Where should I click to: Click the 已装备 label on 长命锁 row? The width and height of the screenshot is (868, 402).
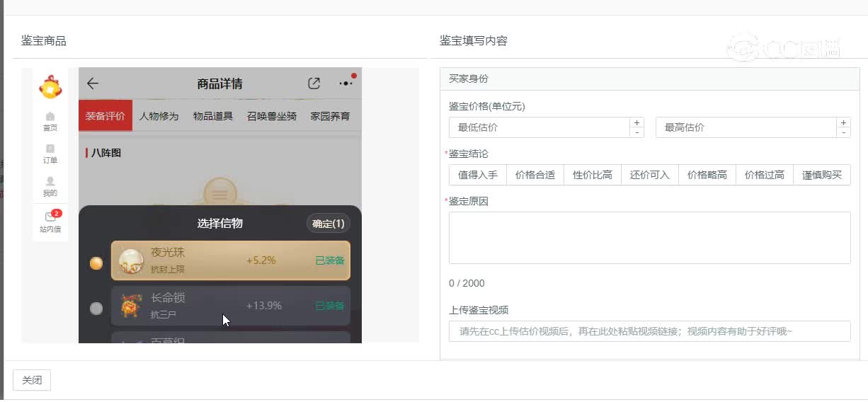pos(330,306)
